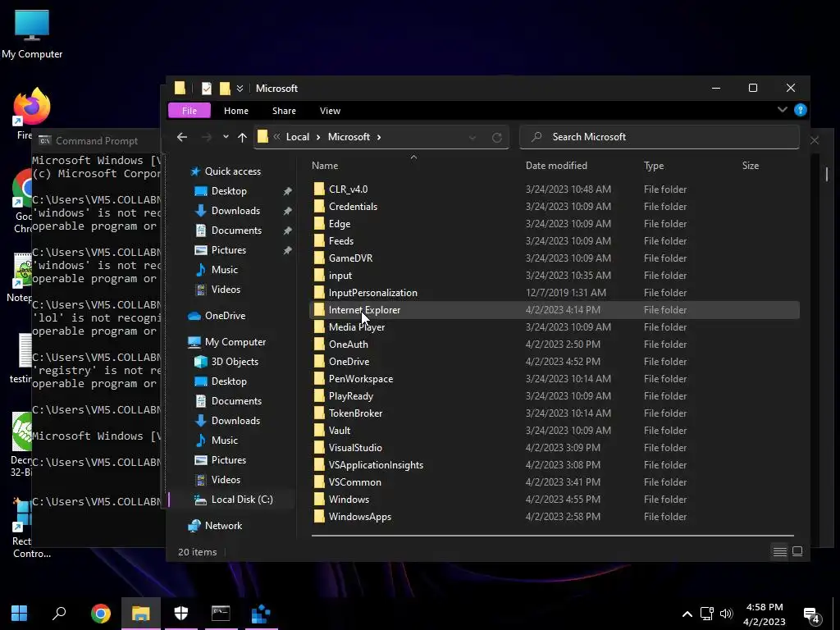Open OneDrive in navigation pane
This screenshot has height=630, width=840.
(x=217, y=316)
